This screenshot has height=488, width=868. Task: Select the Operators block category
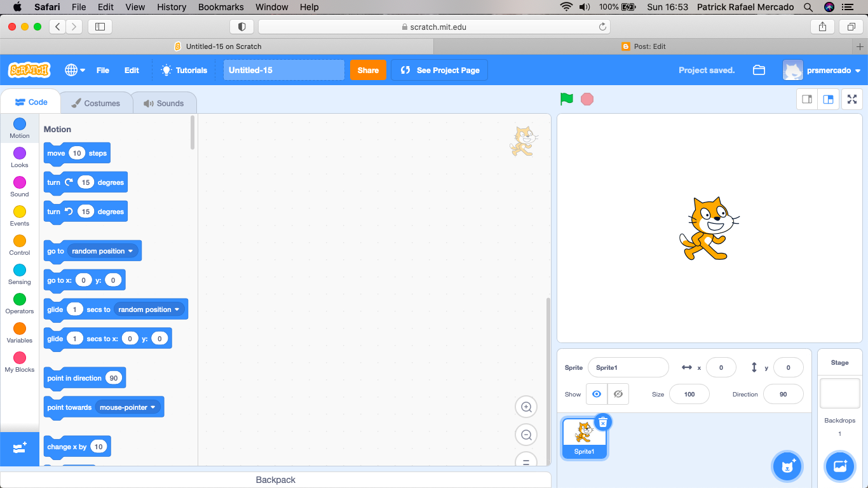[x=20, y=303]
